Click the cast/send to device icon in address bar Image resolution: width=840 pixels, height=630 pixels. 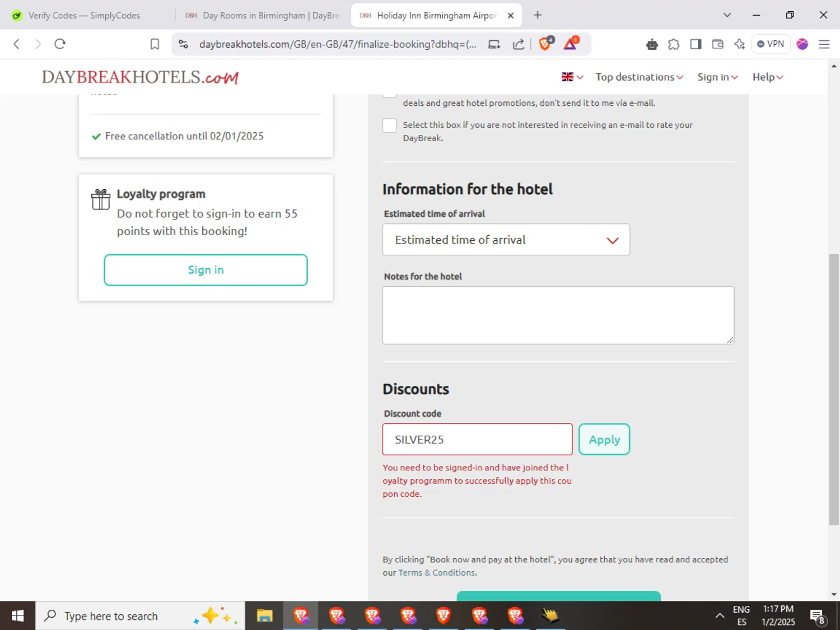[x=494, y=44]
